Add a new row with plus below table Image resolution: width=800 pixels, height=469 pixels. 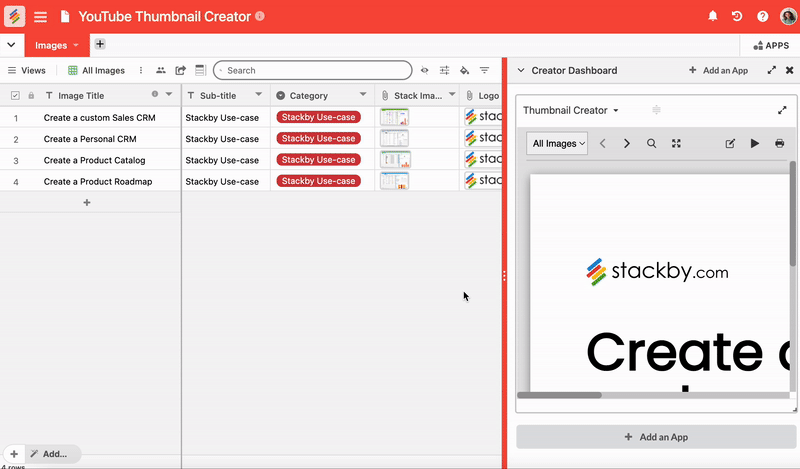[87, 203]
